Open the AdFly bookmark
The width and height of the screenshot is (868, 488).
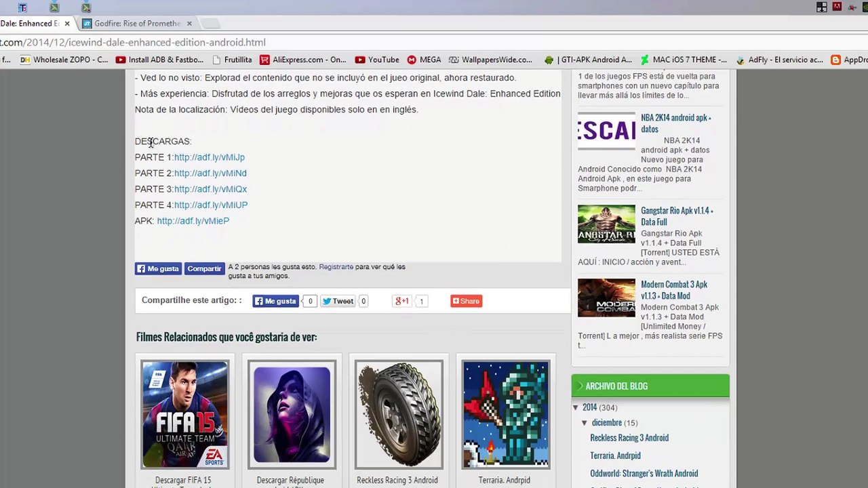pos(779,60)
